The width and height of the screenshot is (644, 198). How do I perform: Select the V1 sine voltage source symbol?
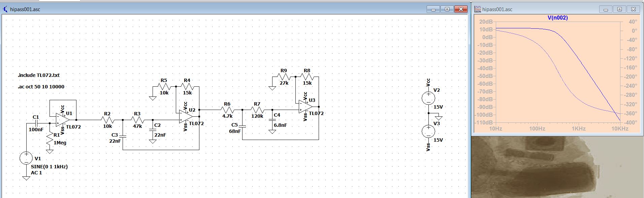[26, 158]
